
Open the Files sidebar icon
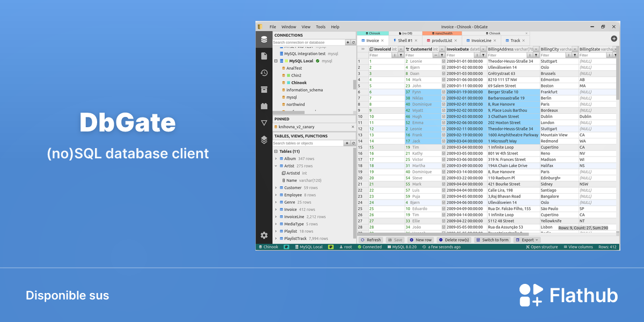point(264,56)
